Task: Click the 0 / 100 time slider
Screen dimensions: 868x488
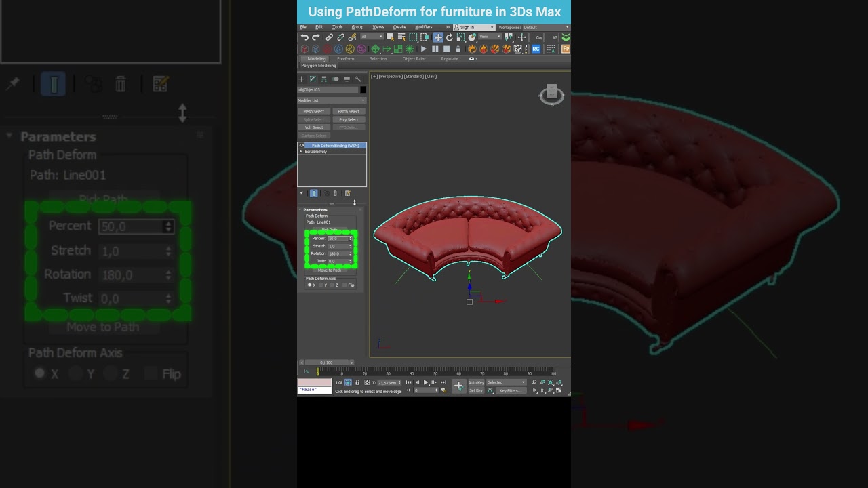Action: point(327,363)
